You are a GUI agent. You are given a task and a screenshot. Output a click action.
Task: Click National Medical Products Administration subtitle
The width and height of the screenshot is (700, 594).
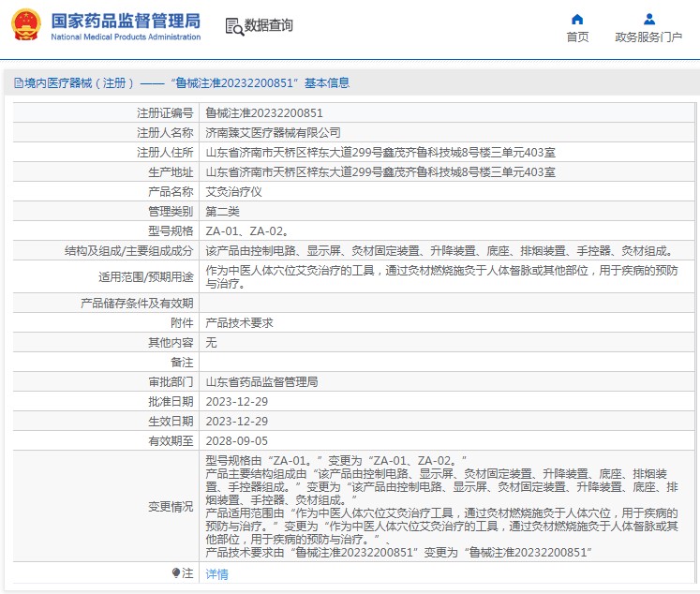[126, 37]
